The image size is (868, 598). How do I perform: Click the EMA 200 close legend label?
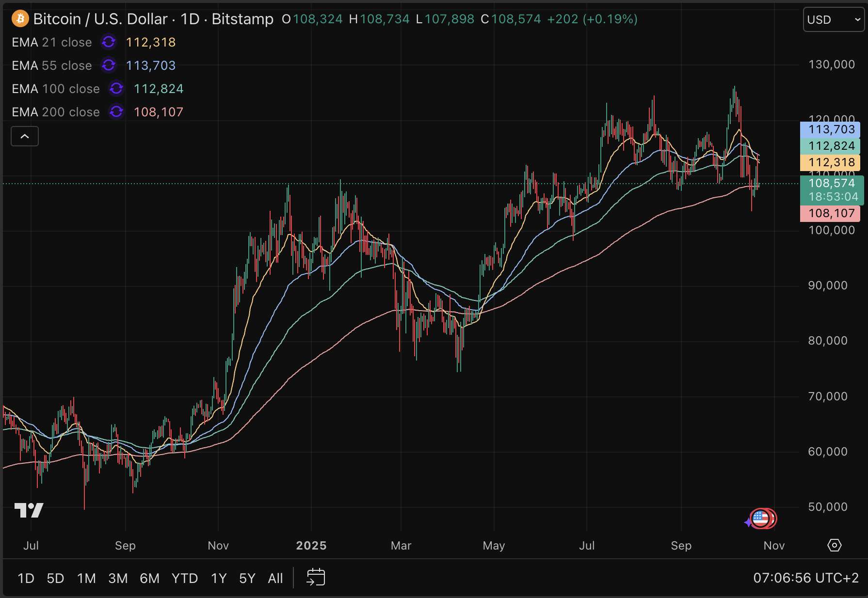(56, 112)
